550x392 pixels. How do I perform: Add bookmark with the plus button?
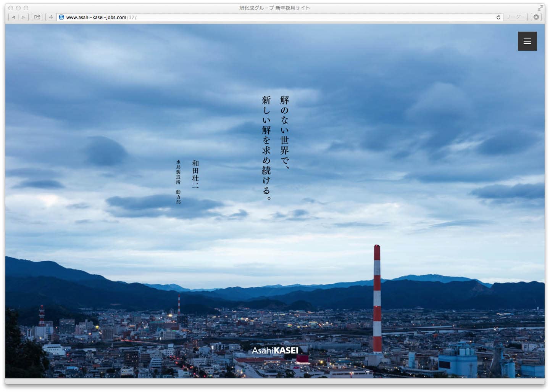pos(51,17)
